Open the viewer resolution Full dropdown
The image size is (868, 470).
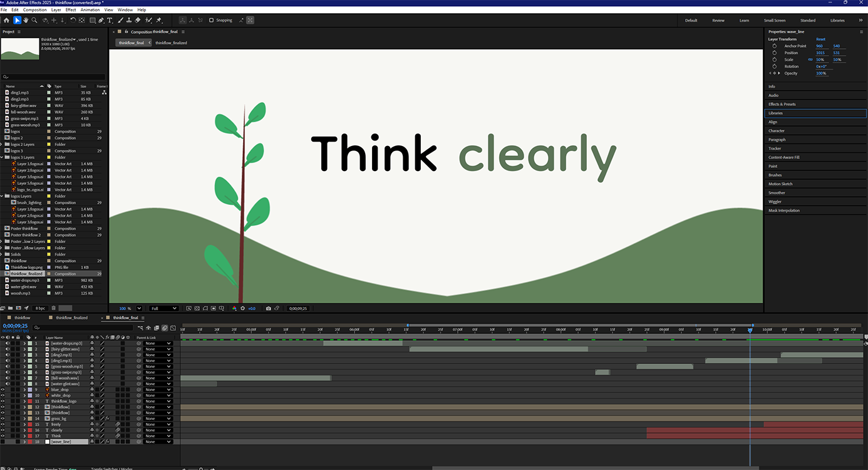(163, 308)
